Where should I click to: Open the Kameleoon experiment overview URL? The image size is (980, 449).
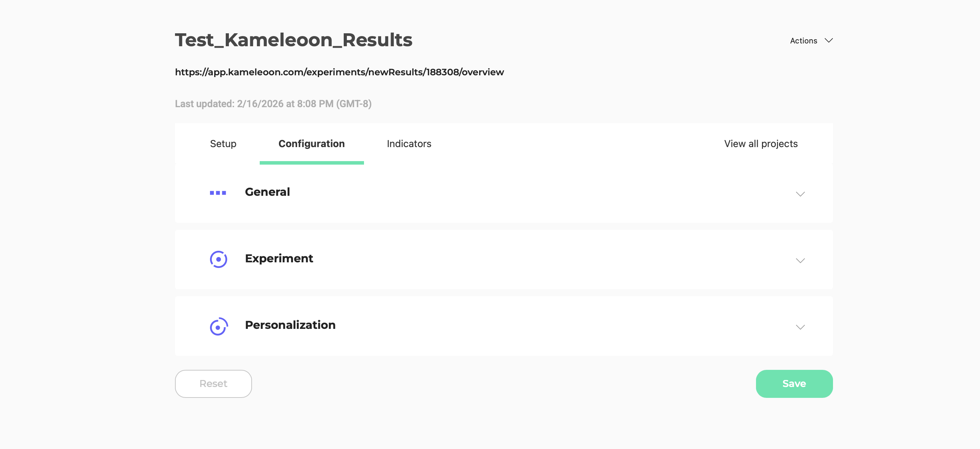coord(339,72)
